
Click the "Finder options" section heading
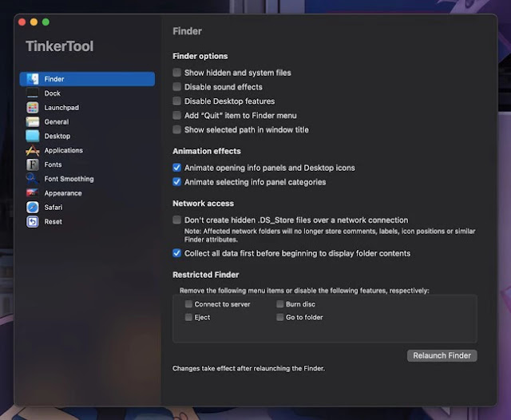200,56
